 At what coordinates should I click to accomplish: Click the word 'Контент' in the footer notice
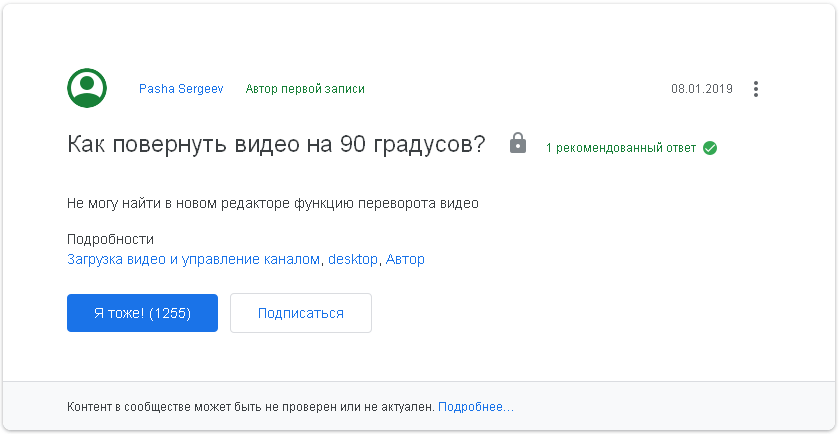[x=91, y=408]
